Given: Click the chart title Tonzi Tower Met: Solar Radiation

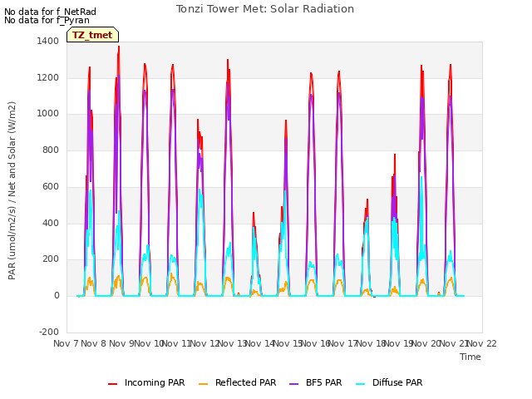Looking at the screenshot, I should (265, 9).
